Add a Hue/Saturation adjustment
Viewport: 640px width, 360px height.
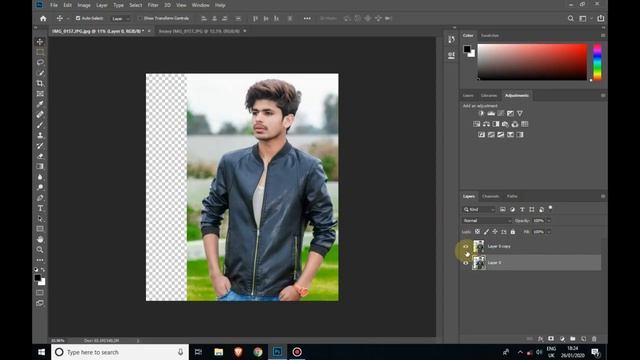(x=476, y=124)
